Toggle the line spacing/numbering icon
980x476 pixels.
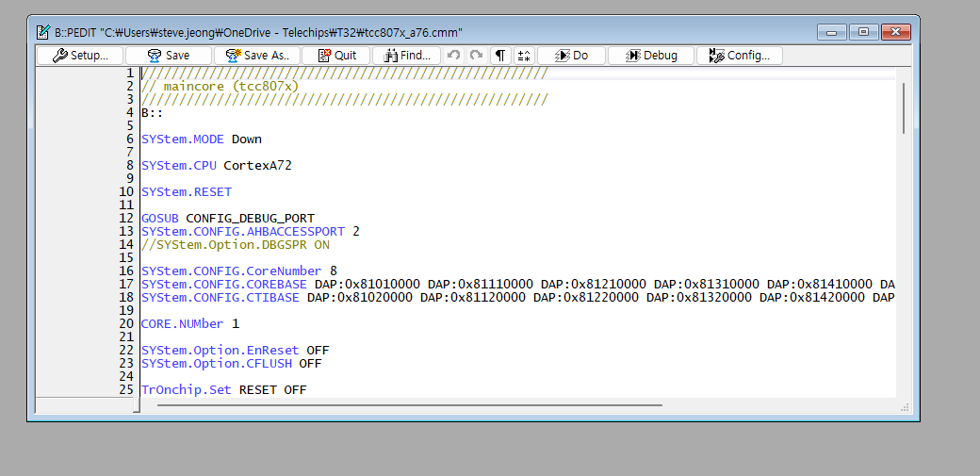(524, 56)
